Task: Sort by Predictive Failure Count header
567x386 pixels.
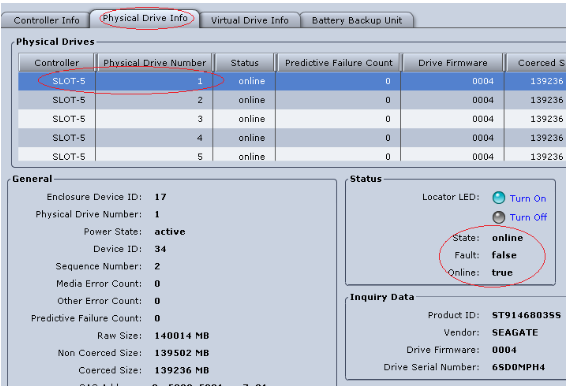Action: point(338,63)
